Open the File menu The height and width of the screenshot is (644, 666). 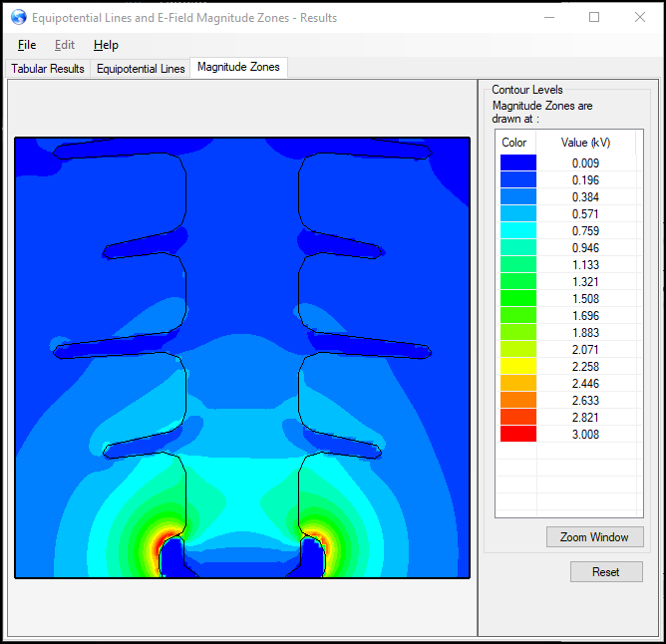point(27,45)
